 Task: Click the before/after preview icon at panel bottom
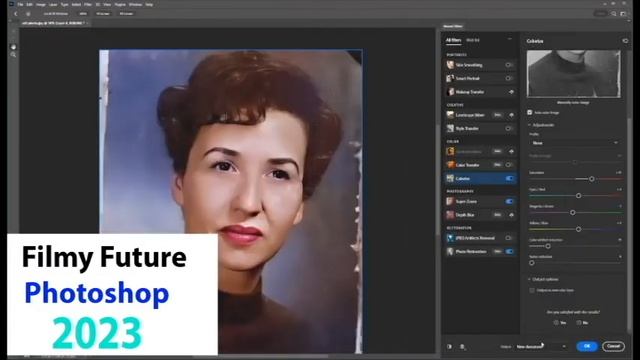(x=449, y=347)
